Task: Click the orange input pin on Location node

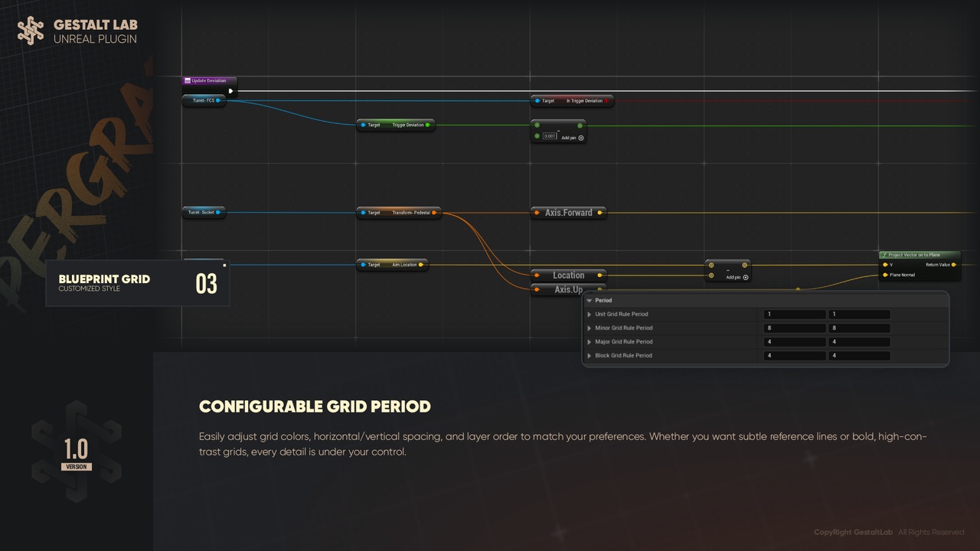Action: (537, 275)
